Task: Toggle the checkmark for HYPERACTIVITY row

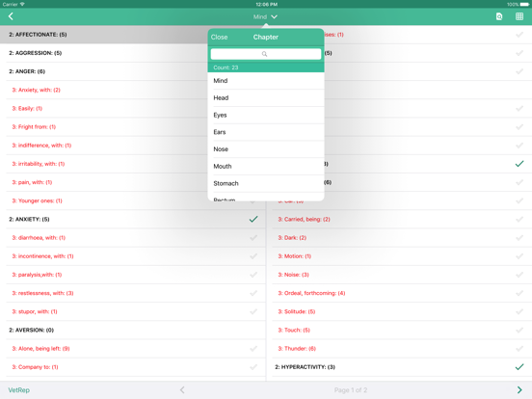Action: [x=519, y=367]
